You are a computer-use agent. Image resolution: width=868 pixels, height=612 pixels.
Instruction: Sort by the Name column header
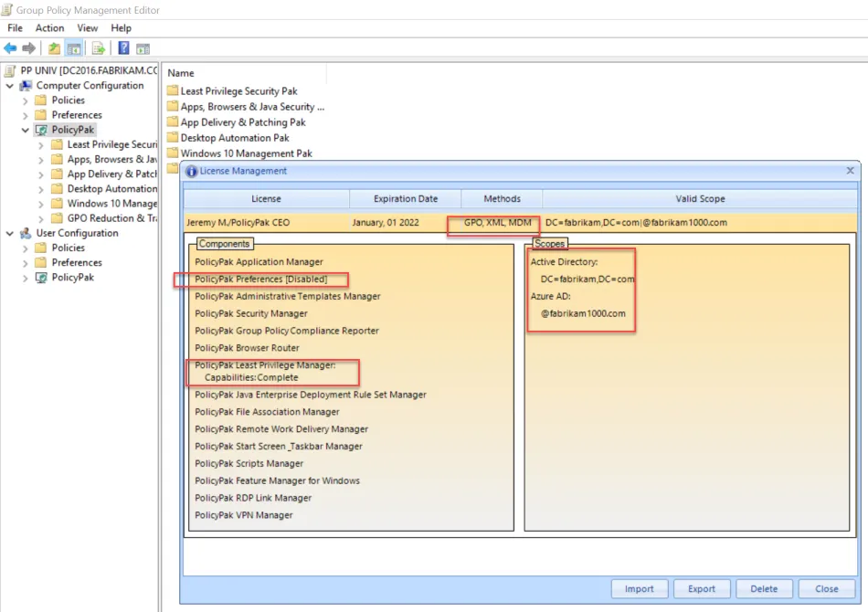tap(247, 73)
